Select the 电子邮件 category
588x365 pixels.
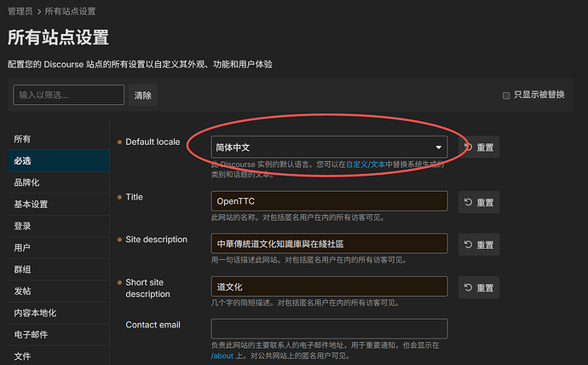tap(59, 335)
